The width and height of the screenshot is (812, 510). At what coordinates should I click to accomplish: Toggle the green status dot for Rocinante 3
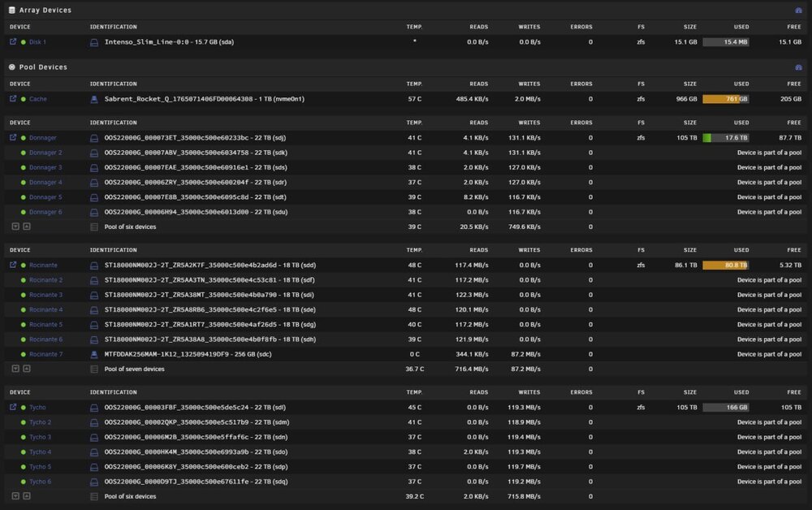tap(24, 295)
